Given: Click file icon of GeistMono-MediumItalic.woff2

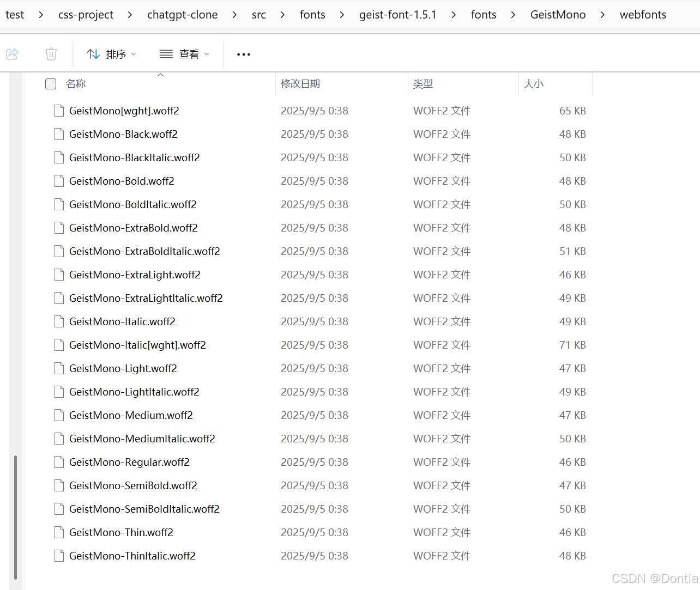Looking at the screenshot, I should 59,439.
